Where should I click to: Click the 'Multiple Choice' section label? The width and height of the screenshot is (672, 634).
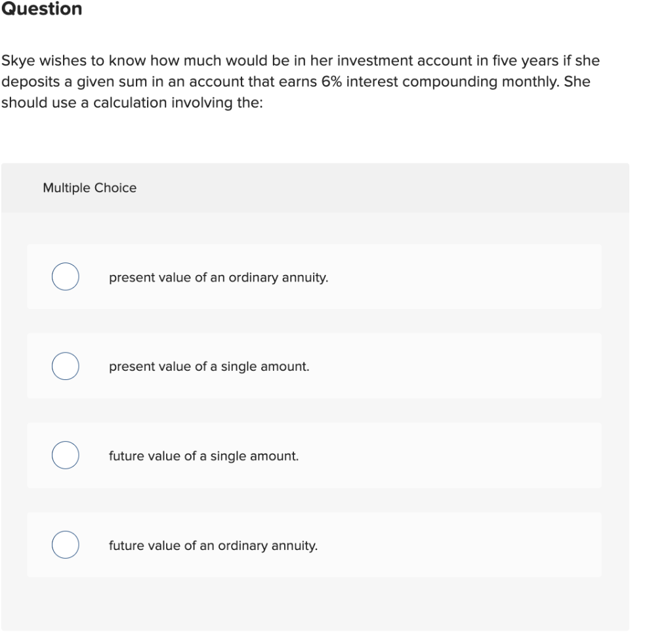tap(90, 188)
